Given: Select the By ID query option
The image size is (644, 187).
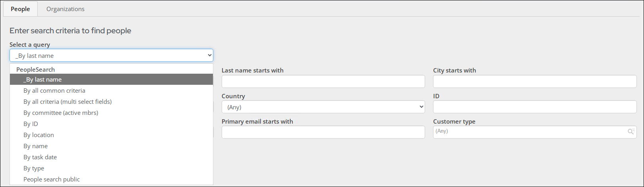Looking at the screenshot, I should (x=31, y=124).
